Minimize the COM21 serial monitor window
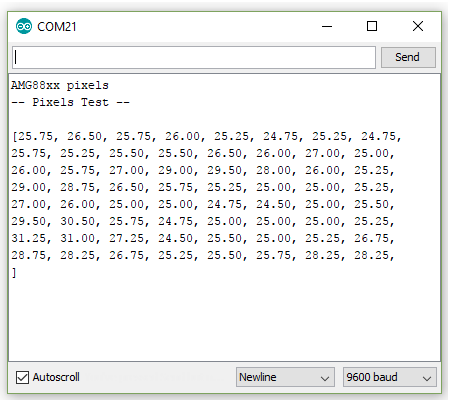This screenshot has height=403, width=453. pyautogui.click(x=327, y=26)
